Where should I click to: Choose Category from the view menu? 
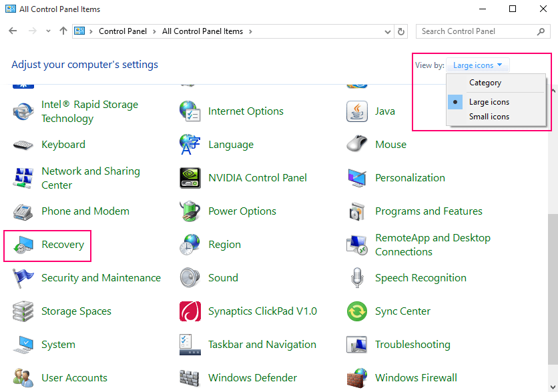tap(485, 83)
